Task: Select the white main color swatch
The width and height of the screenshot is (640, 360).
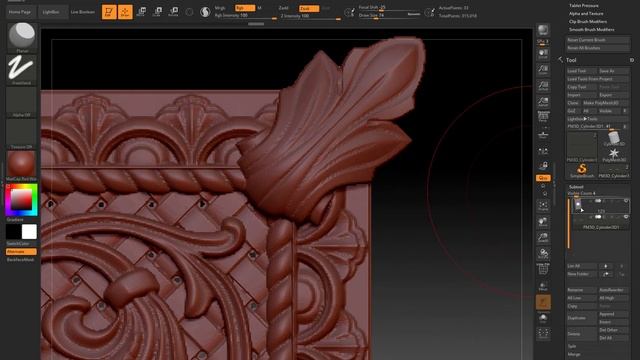Action: click(29, 232)
